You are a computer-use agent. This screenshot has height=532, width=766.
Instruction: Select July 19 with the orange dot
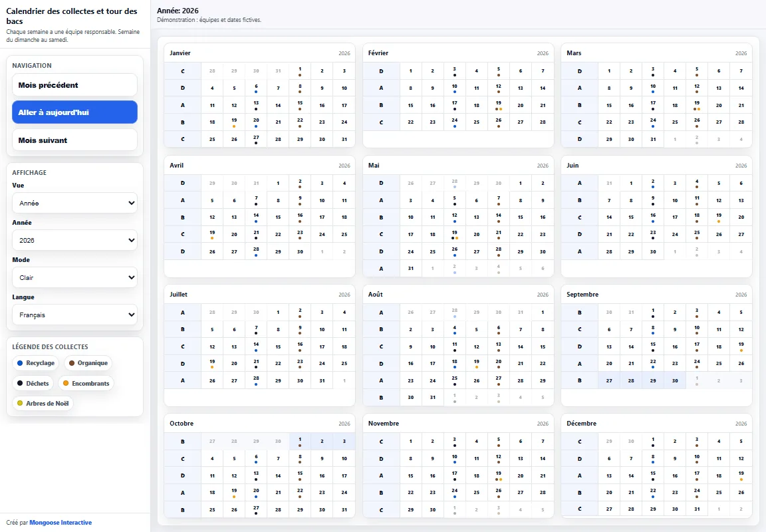point(212,364)
